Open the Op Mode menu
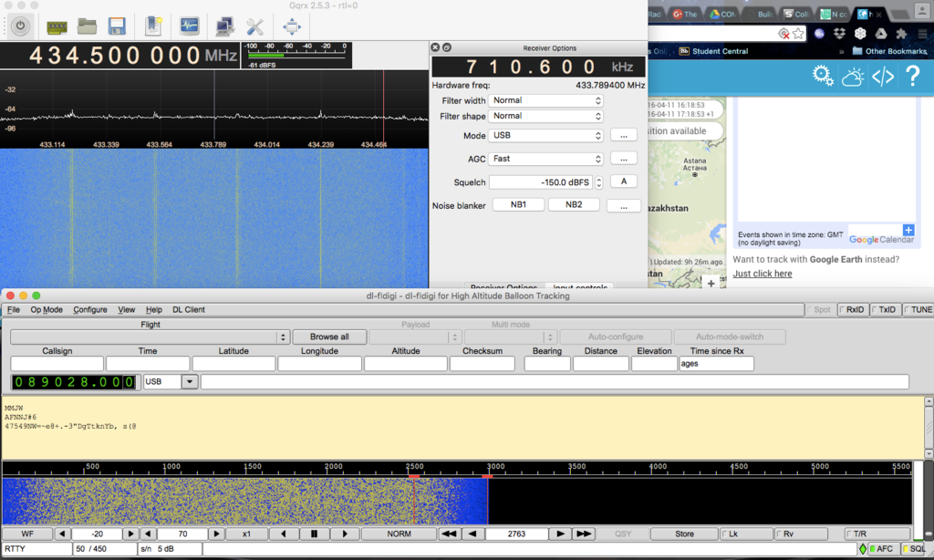The height and width of the screenshot is (560, 934). pos(47,310)
